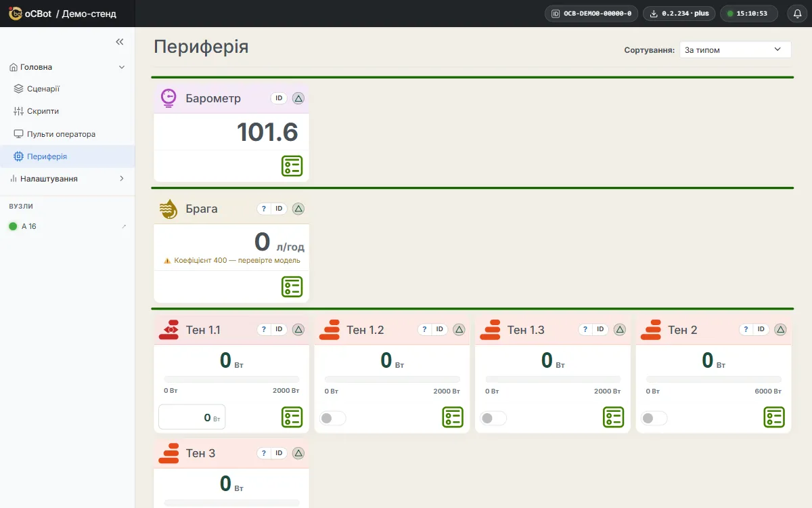Collapse the Головна menu section
This screenshot has height=508, width=812.
pyautogui.click(x=122, y=67)
